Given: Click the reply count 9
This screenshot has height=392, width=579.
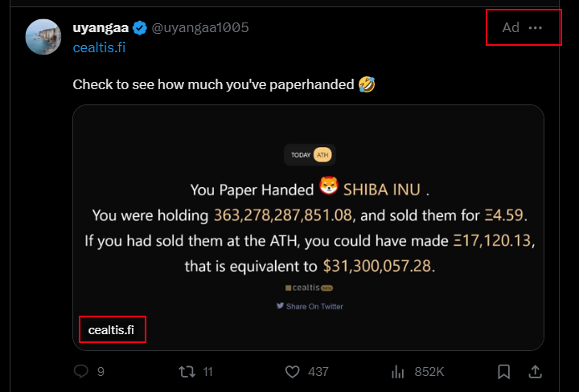Looking at the screenshot, I should [x=101, y=372].
